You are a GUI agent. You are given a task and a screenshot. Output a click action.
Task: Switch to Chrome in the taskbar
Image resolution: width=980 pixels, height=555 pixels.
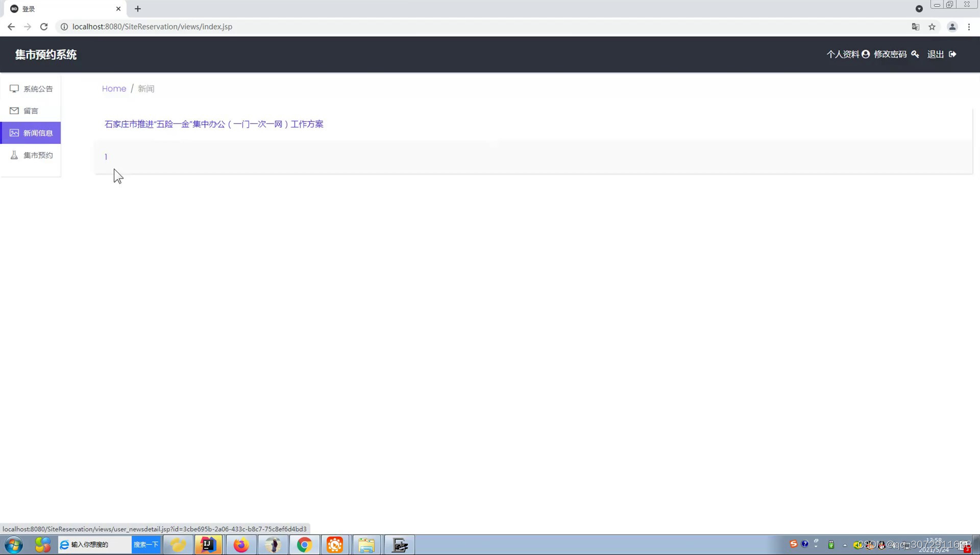coord(305,545)
